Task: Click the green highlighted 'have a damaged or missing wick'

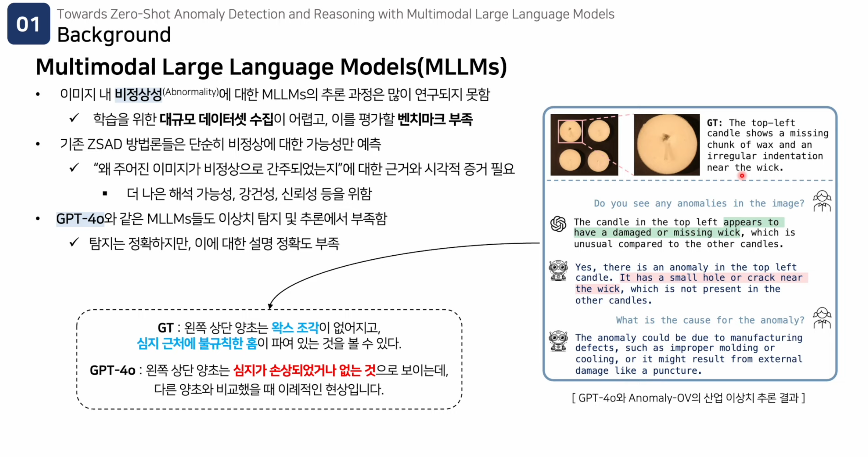Action: click(x=656, y=232)
